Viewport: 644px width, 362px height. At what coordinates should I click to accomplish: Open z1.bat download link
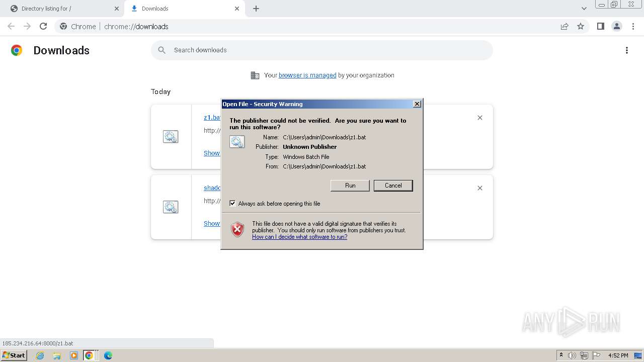click(x=212, y=117)
